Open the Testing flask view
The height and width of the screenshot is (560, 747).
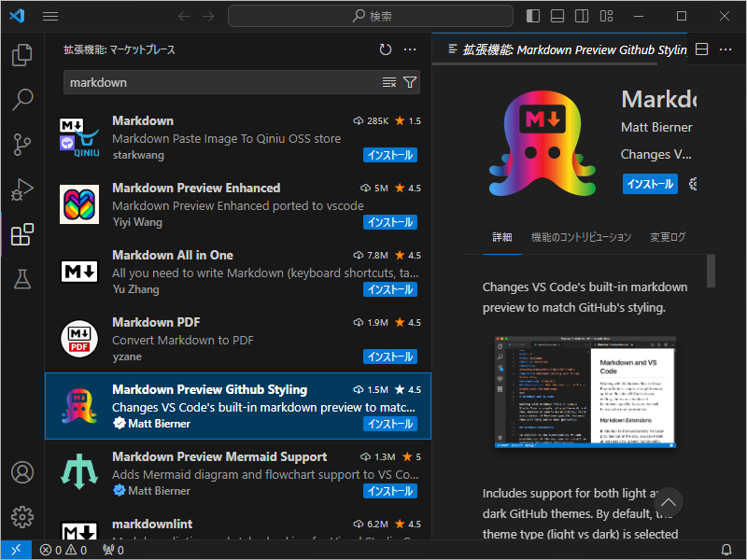pyautogui.click(x=21, y=279)
